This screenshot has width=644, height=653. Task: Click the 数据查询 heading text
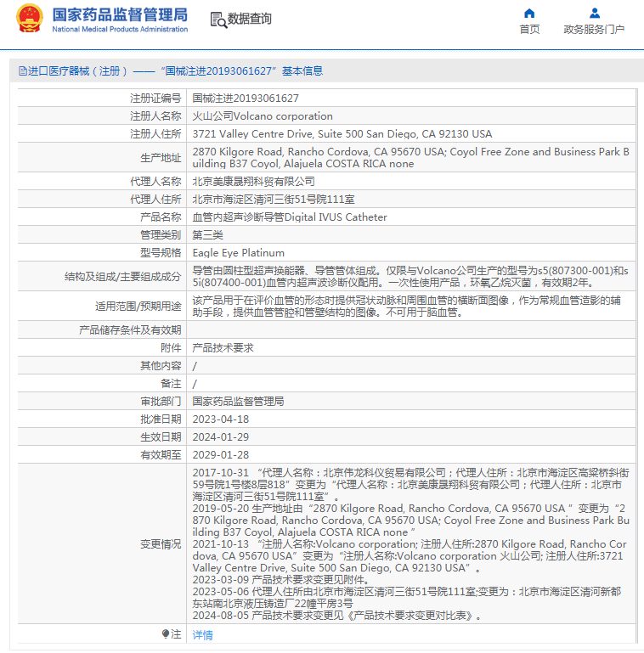tap(250, 19)
